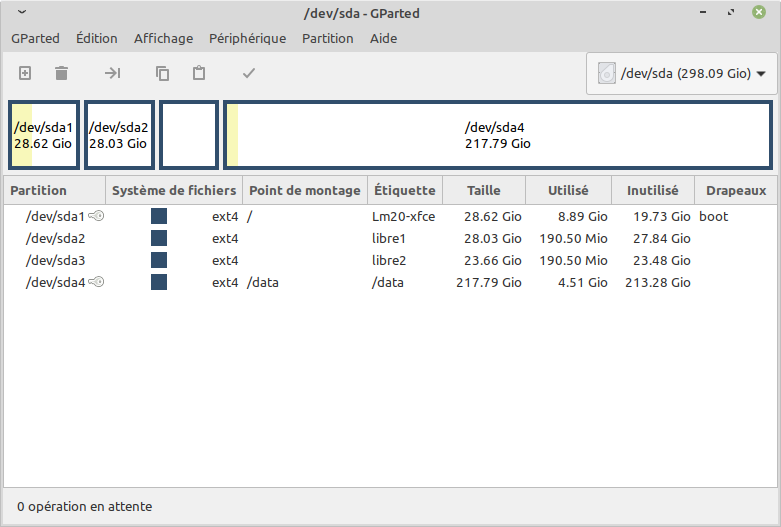
Task: Open the Partition menu
Action: coord(328,39)
